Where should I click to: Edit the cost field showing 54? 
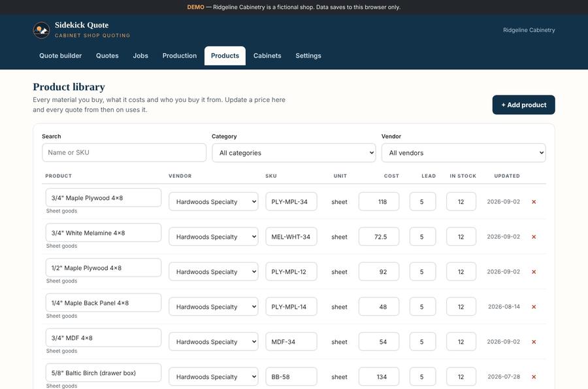point(379,342)
